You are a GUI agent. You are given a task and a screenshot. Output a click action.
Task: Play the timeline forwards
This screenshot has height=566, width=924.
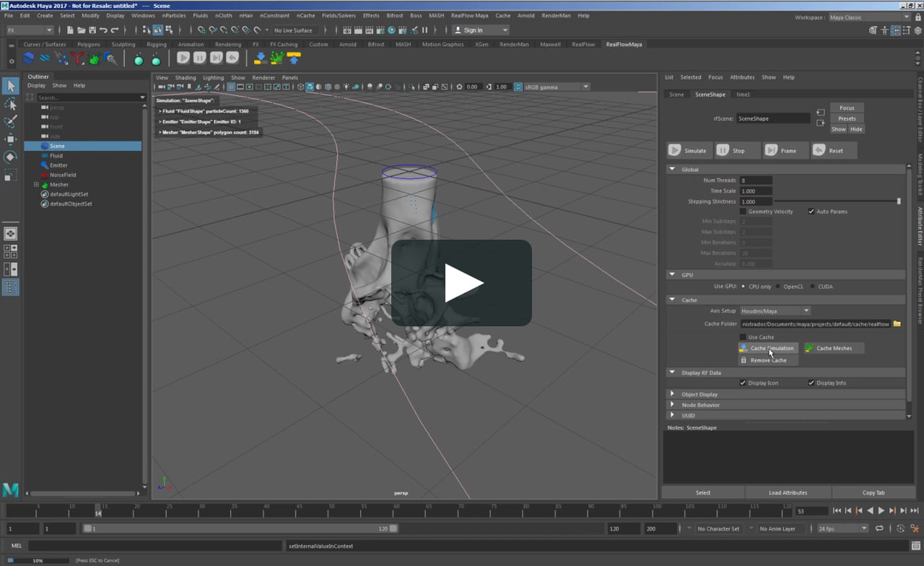click(x=881, y=510)
